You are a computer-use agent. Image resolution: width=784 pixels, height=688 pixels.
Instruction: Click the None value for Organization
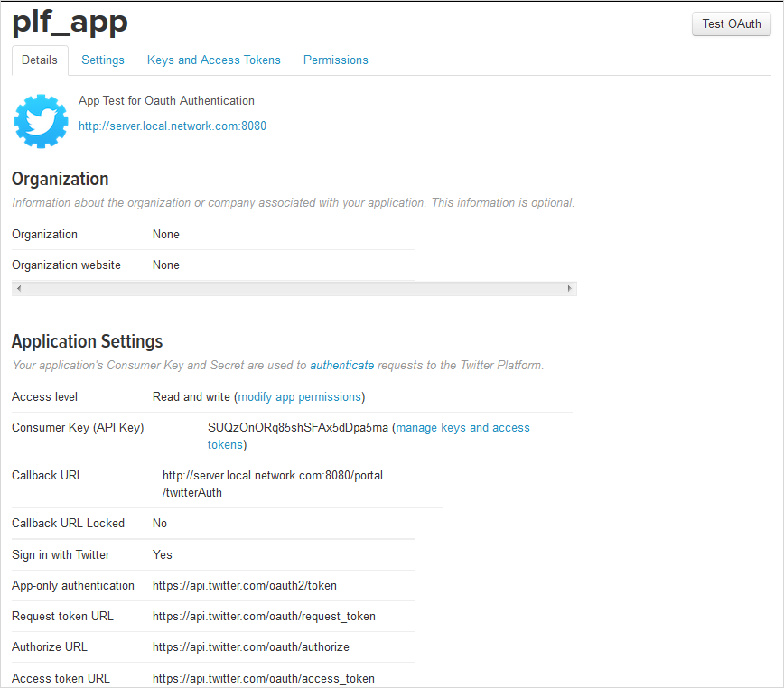click(166, 235)
